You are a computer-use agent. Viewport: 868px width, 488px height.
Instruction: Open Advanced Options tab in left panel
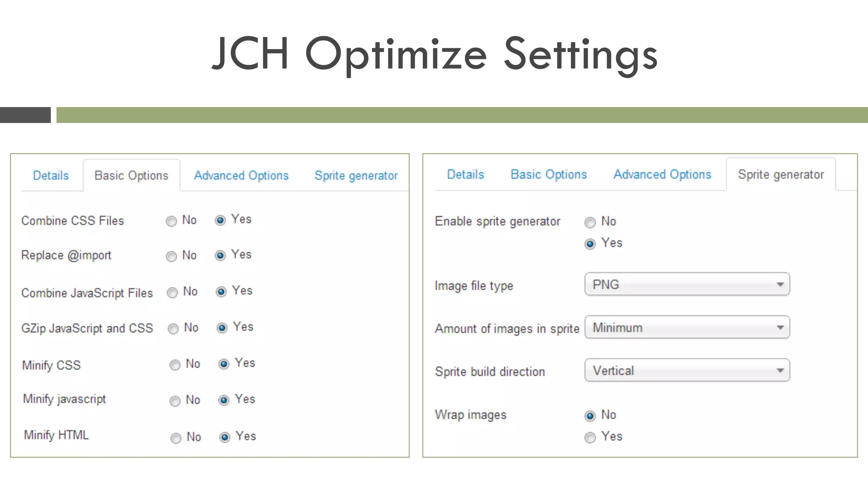point(241,175)
